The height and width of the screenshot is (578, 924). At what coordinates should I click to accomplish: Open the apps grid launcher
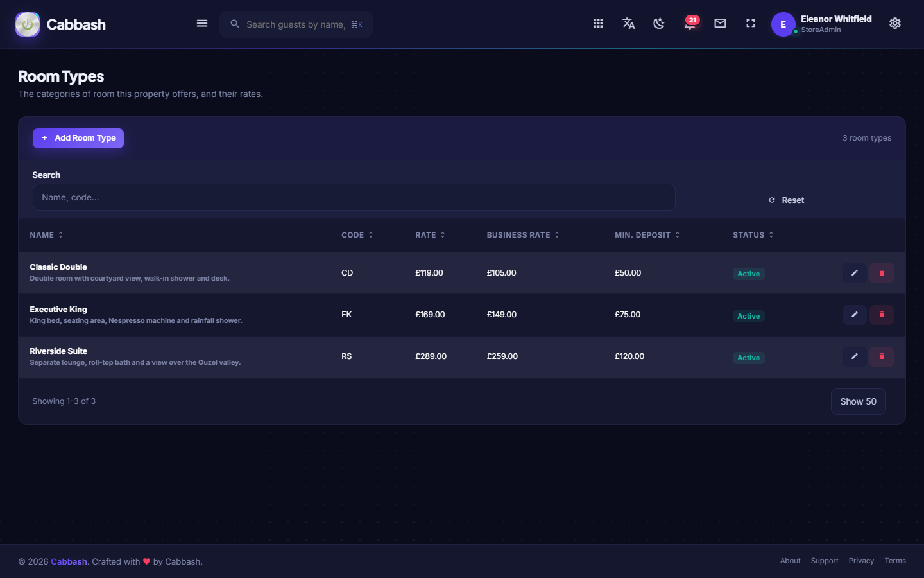598,24
